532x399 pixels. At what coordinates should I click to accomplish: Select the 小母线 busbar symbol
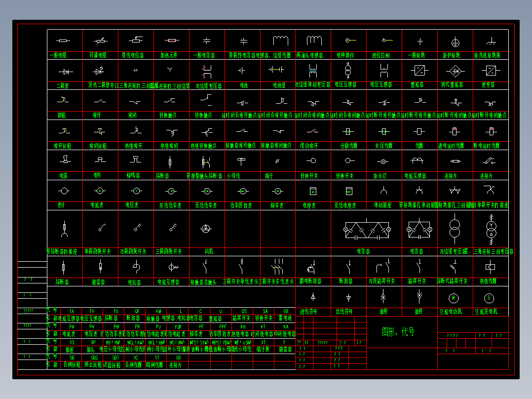(241, 161)
